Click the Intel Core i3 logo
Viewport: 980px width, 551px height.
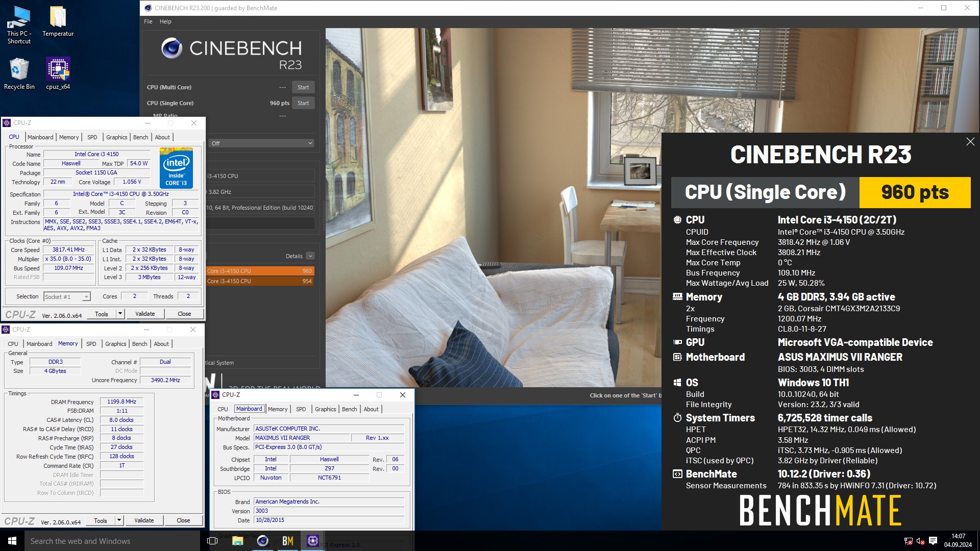pyautogui.click(x=176, y=168)
